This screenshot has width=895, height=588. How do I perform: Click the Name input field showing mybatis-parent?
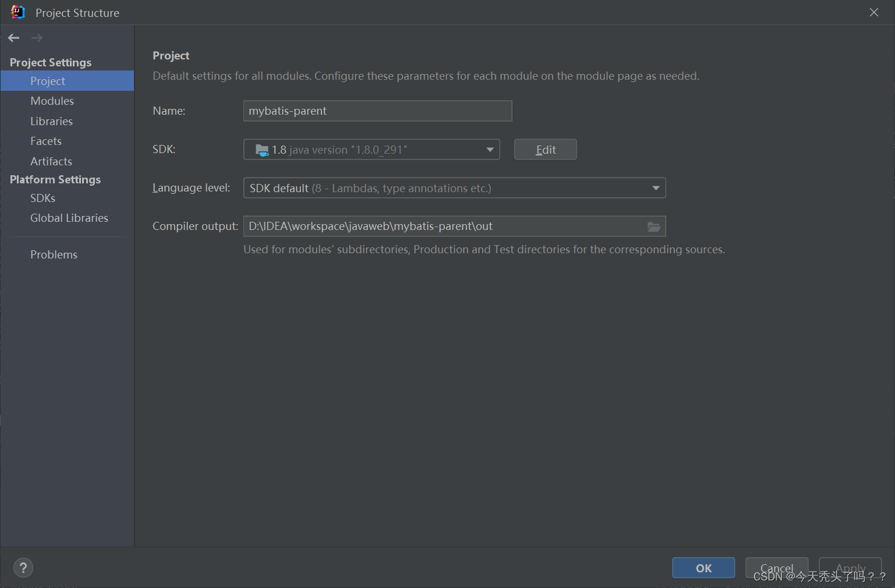[x=377, y=111]
